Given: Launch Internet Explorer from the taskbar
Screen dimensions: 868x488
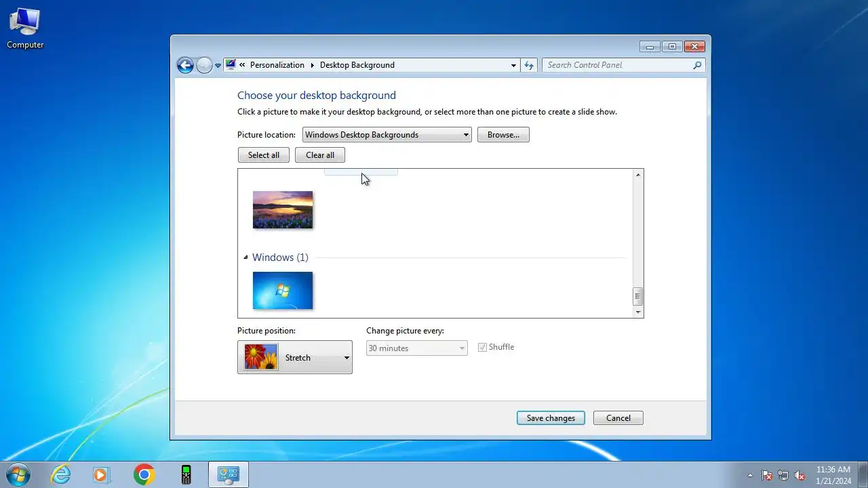Looking at the screenshot, I should click(61, 474).
